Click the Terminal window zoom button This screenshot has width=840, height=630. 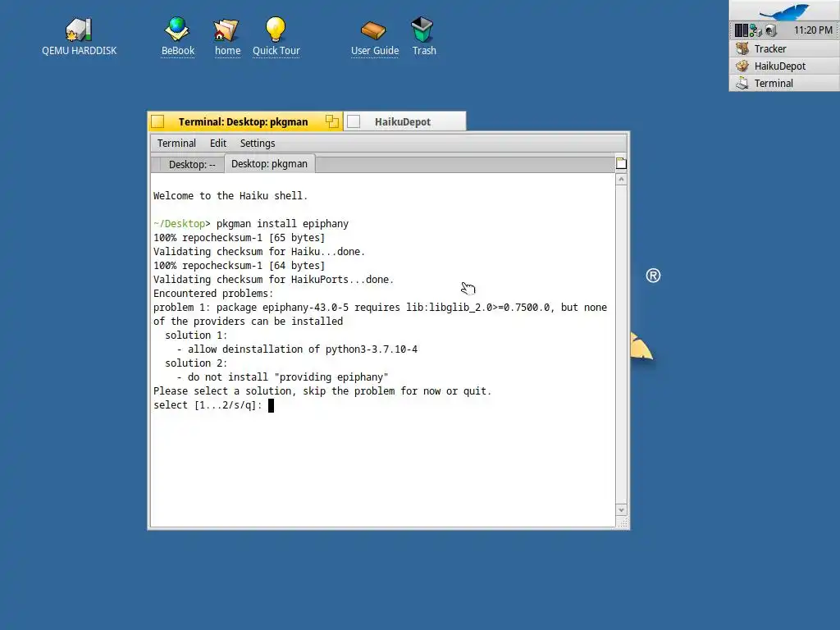[332, 121]
